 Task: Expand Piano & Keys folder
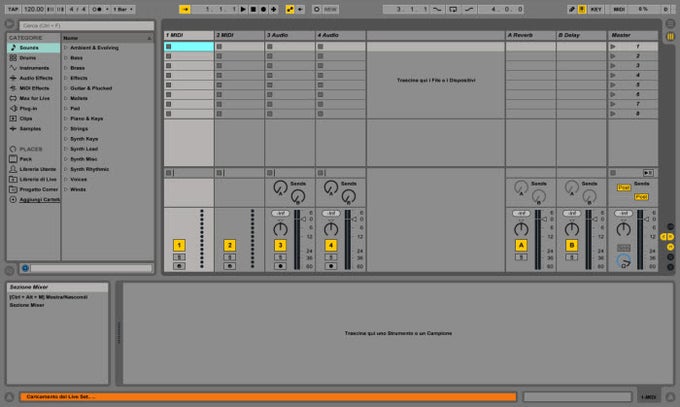click(66, 118)
